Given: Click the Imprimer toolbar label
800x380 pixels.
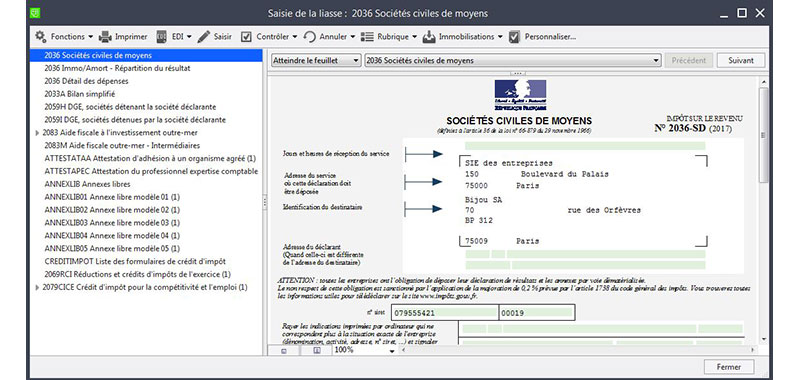Looking at the screenshot, I should pyautogui.click(x=131, y=37).
